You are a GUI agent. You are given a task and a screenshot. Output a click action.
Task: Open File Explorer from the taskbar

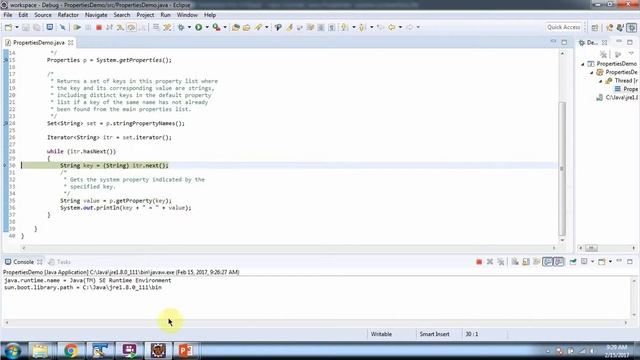(x=40, y=351)
